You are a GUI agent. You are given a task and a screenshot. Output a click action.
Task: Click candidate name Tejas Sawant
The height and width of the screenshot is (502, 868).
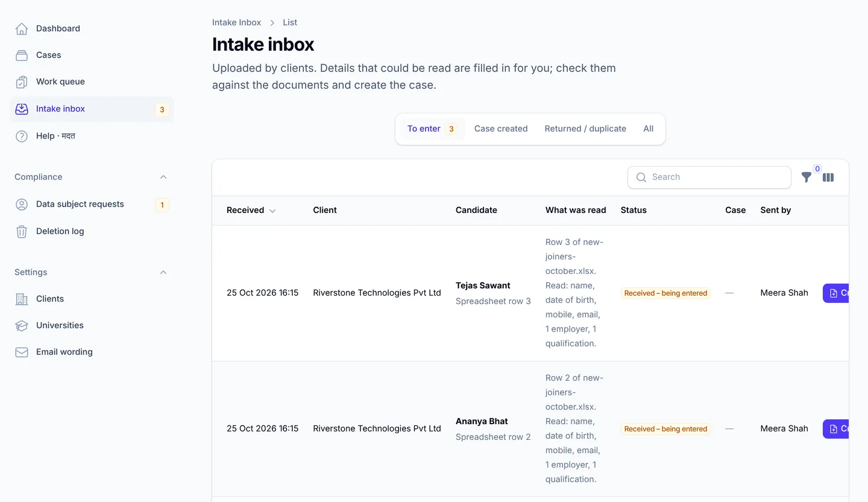coord(483,285)
